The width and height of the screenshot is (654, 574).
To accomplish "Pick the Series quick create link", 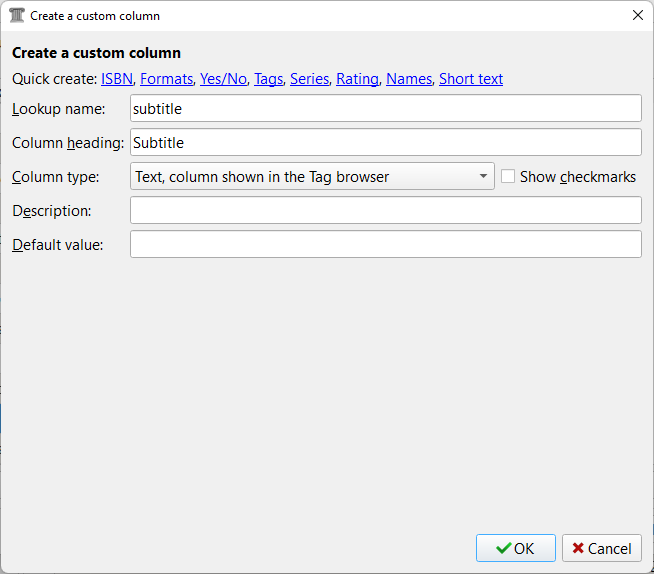I will coord(309,79).
